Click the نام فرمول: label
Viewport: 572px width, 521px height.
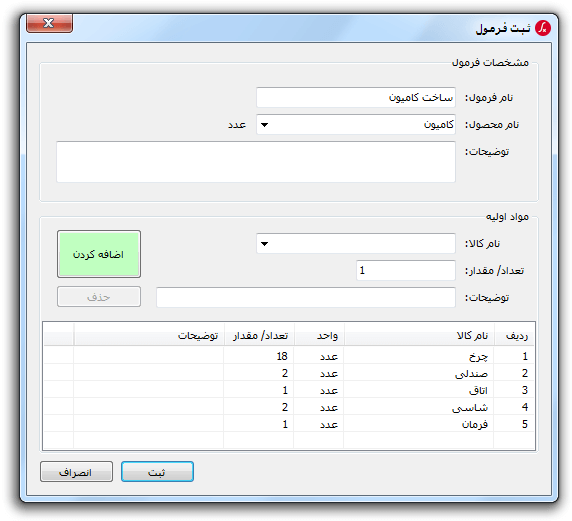tap(489, 98)
